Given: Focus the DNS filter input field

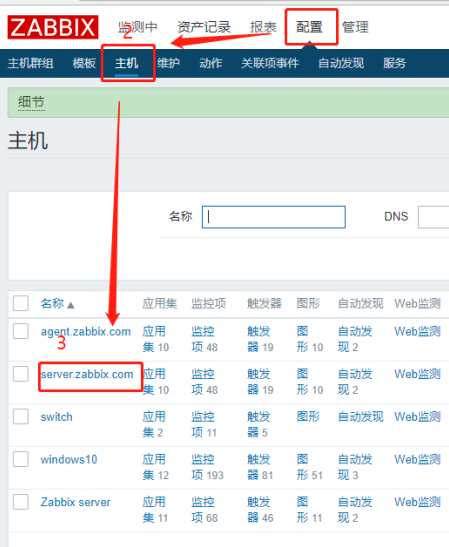Looking at the screenshot, I should click(433, 217).
